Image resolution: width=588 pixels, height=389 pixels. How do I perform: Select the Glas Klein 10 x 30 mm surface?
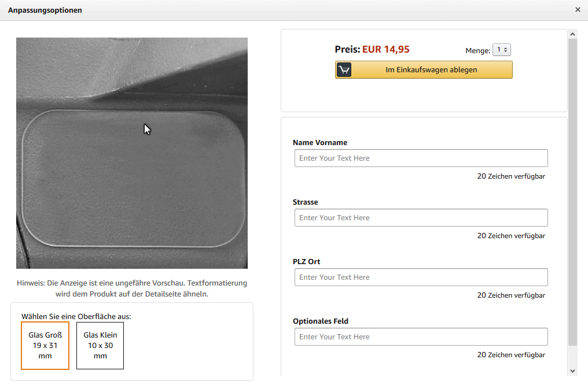[x=100, y=346]
